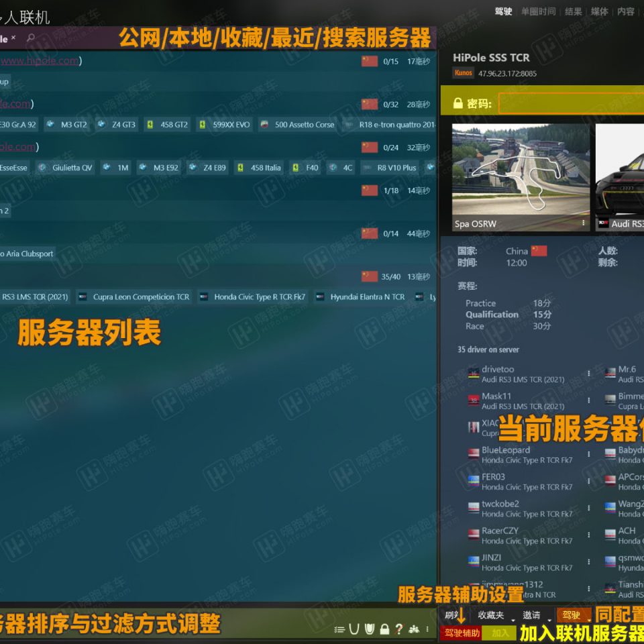Screen dimensions: 644x644
Task: Click the Ferrari logo on F40 chip
Action: 296,167
